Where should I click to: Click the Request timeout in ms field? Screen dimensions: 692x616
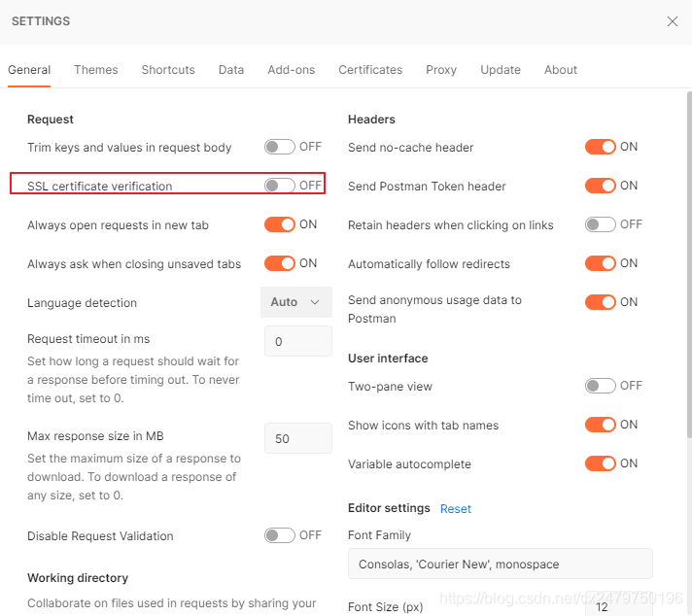298,341
